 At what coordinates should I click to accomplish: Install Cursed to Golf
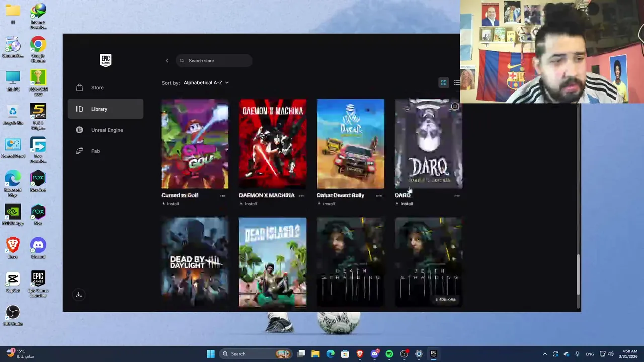coord(170,204)
